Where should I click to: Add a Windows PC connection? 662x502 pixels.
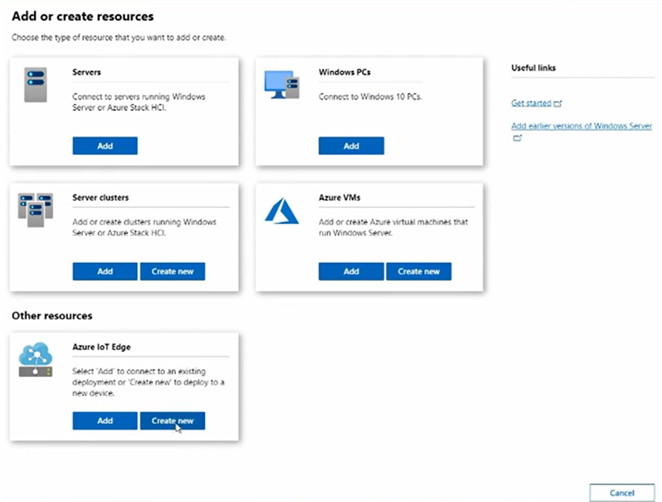pyautogui.click(x=351, y=146)
